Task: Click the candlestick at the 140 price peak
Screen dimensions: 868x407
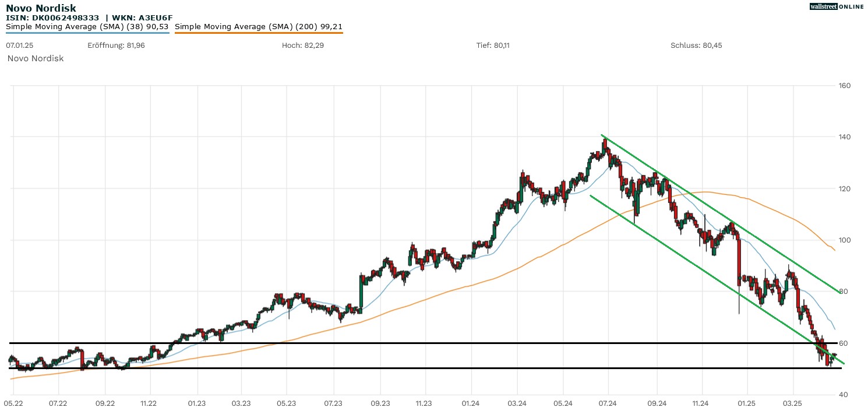Action: [x=605, y=145]
